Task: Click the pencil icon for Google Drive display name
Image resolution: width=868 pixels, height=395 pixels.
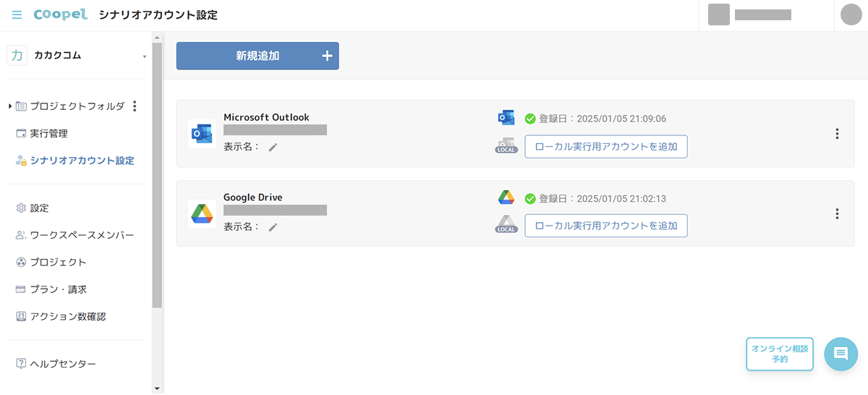Action: click(273, 227)
